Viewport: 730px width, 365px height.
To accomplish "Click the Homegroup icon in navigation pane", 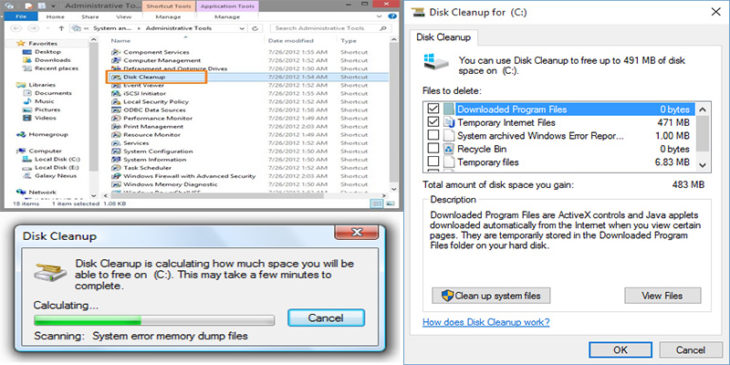I will click(x=21, y=135).
